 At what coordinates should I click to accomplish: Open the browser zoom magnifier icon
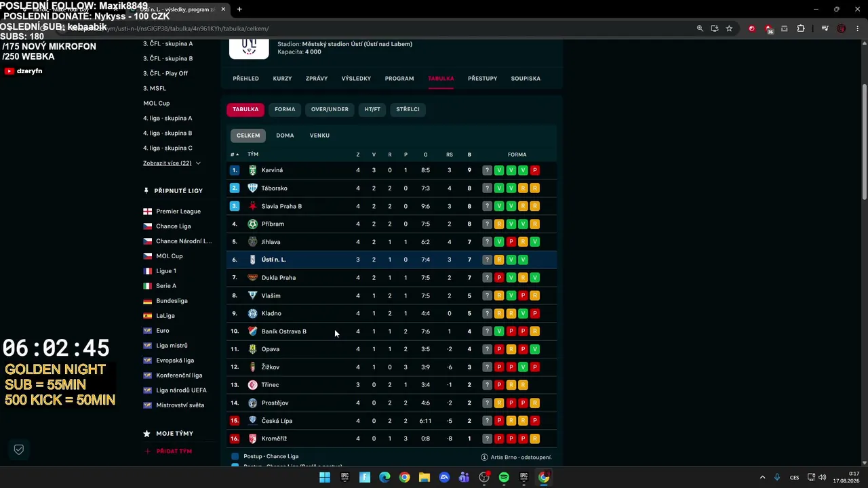click(x=700, y=28)
